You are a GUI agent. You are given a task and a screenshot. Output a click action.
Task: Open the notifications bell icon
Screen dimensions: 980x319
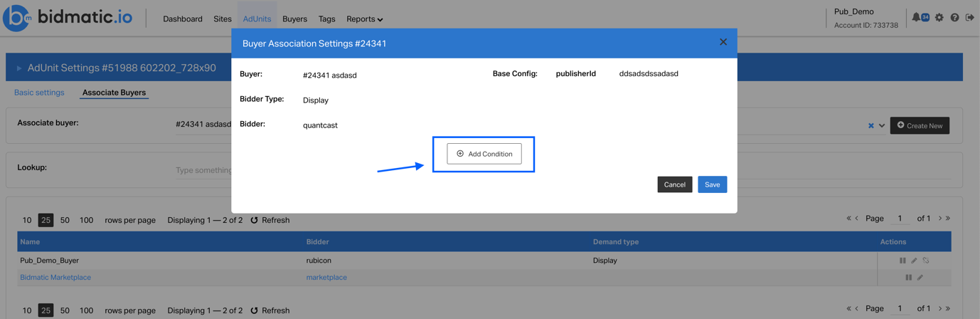[x=917, y=17]
